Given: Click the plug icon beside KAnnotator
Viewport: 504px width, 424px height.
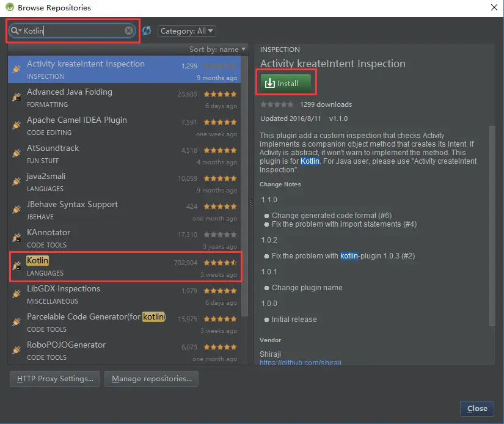Looking at the screenshot, I should coord(16,238).
